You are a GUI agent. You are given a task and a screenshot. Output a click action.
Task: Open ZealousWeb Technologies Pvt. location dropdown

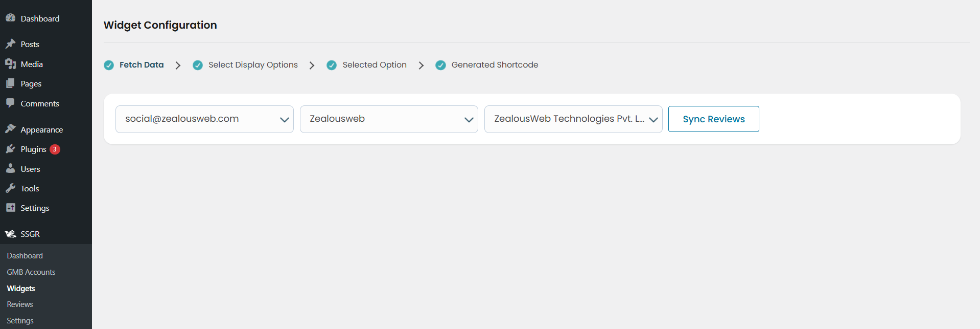pyautogui.click(x=573, y=119)
